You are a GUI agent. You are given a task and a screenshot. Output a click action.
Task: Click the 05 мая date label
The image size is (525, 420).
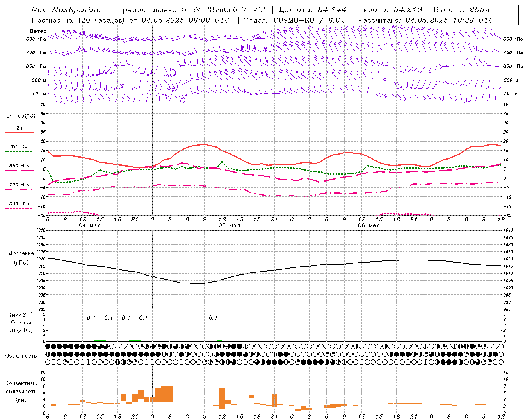[x=229, y=226]
